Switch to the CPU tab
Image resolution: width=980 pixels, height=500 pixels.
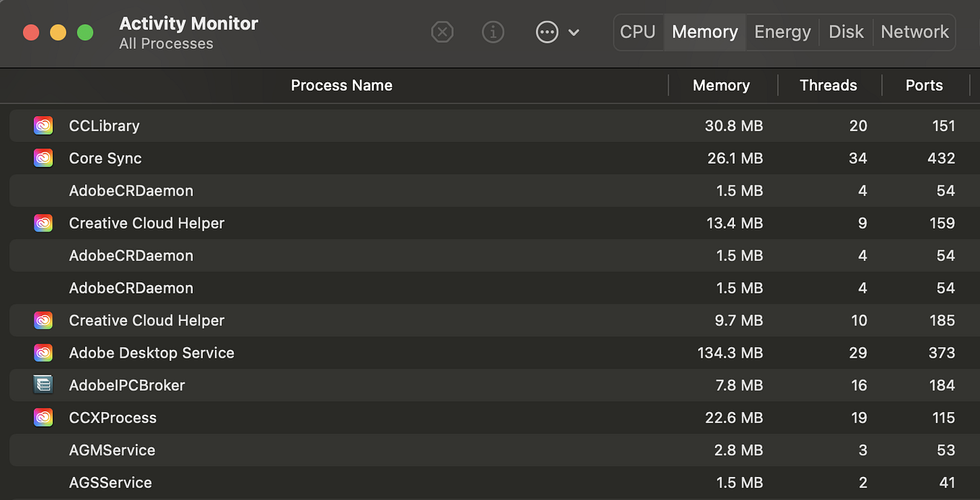point(638,32)
